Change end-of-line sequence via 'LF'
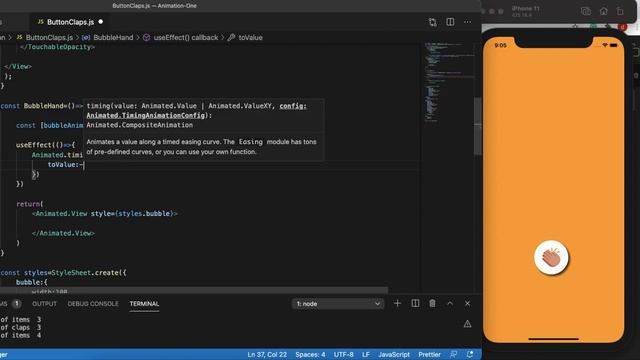 (366, 355)
